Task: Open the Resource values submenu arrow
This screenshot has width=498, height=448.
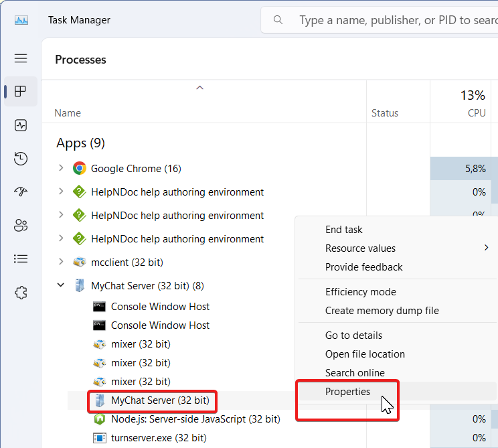Action: [486, 248]
